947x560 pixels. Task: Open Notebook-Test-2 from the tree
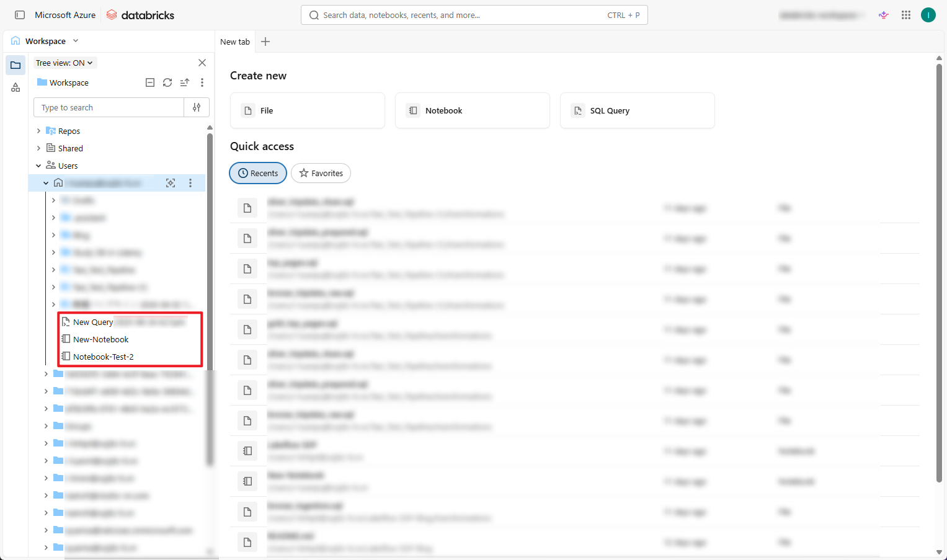103,357
